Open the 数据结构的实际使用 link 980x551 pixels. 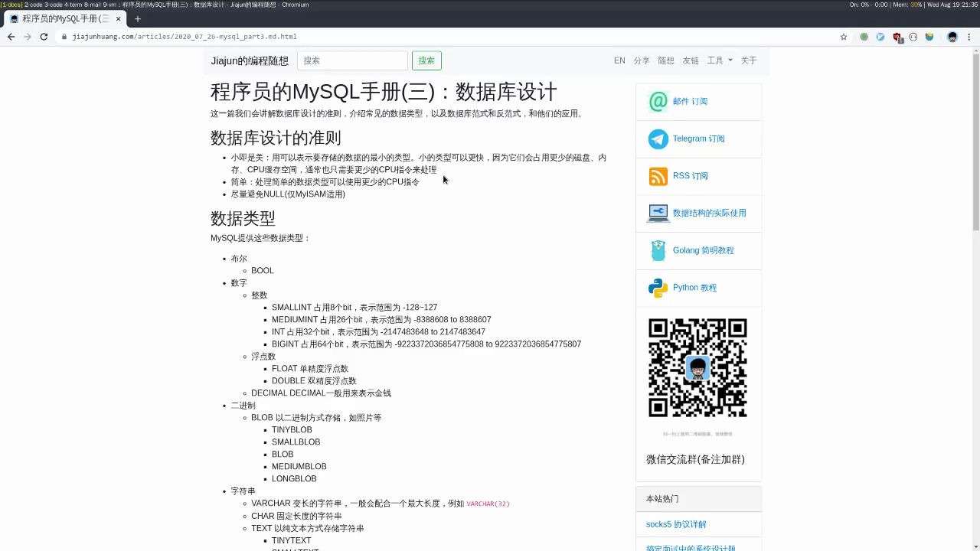(709, 213)
